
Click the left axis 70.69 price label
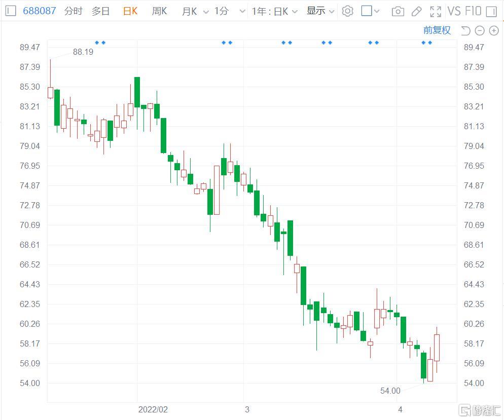(30, 225)
